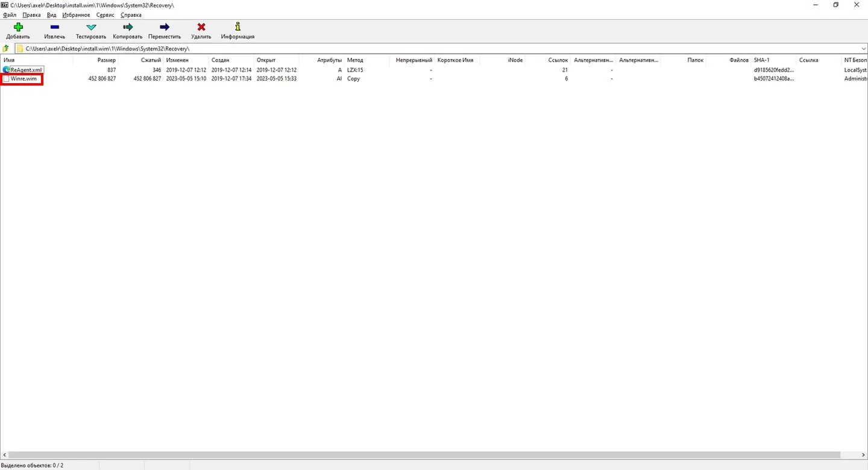
Task: Click the NT Безоп... column header
Action: tap(855, 60)
